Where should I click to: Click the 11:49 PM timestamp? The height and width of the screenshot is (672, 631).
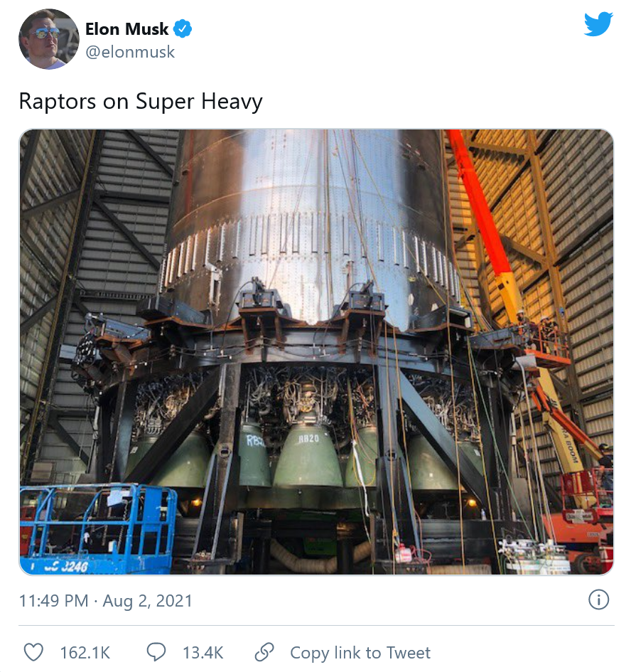tap(53, 600)
